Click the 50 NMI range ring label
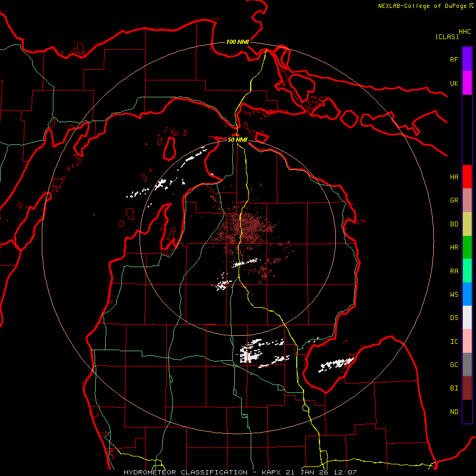The image size is (476, 476). (237, 140)
